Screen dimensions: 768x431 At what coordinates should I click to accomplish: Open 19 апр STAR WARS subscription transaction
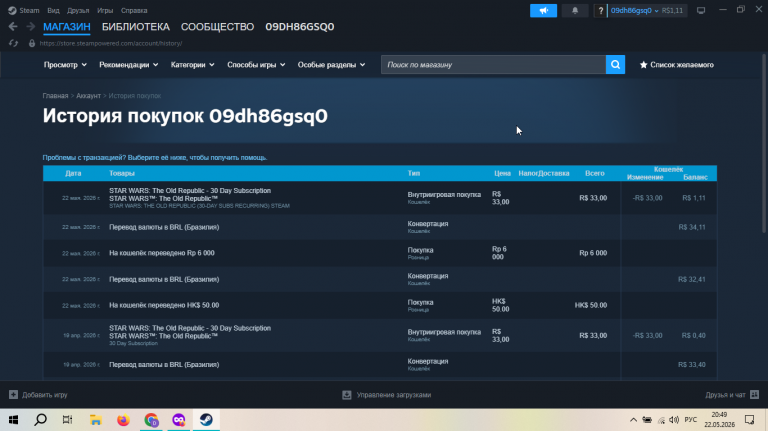[x=380, y=335]
